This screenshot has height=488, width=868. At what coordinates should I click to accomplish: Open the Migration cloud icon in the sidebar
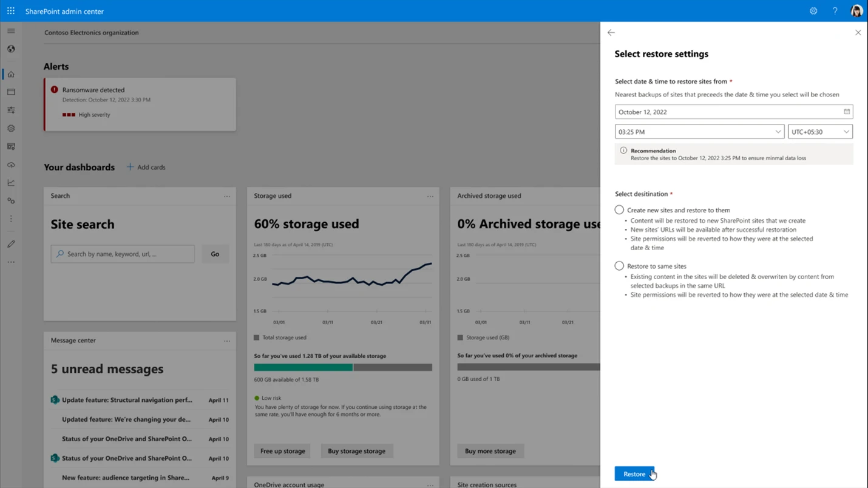(11, 164)
